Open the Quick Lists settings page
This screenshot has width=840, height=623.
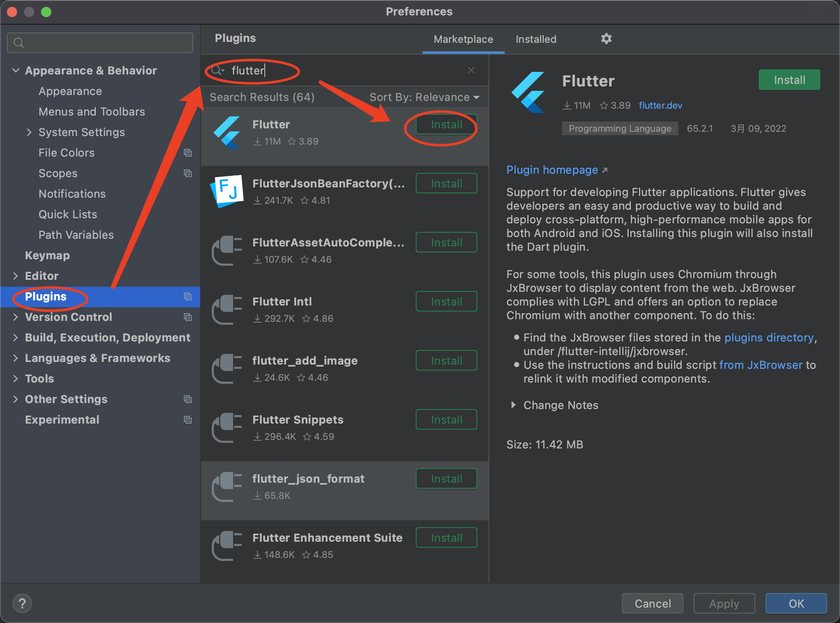[68, 214]
